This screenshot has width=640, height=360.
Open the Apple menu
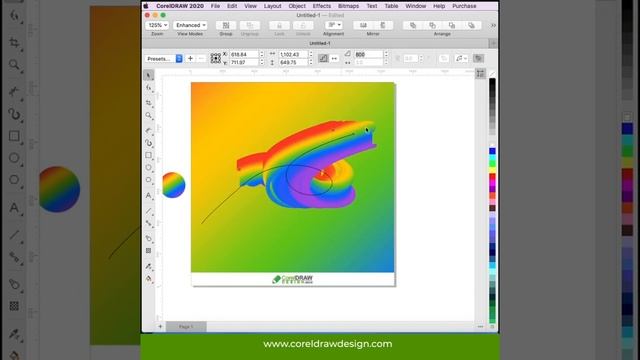(x=146, y=6)
